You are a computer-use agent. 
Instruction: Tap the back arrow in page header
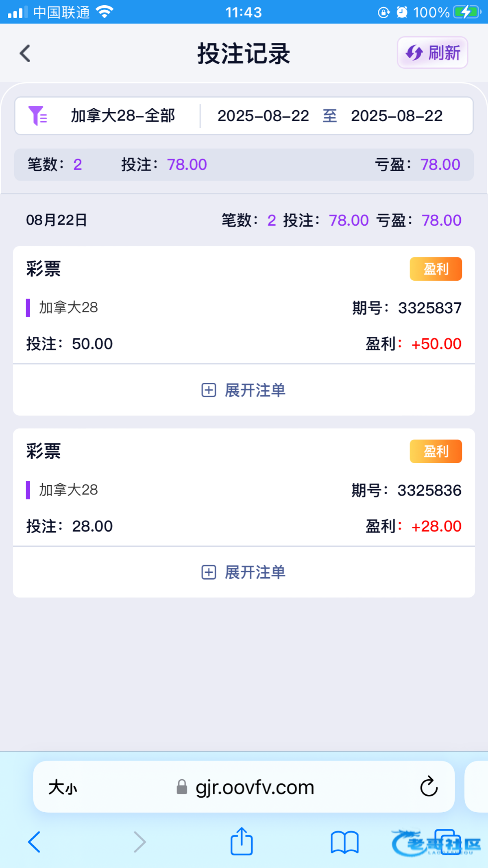coord(25,53)
